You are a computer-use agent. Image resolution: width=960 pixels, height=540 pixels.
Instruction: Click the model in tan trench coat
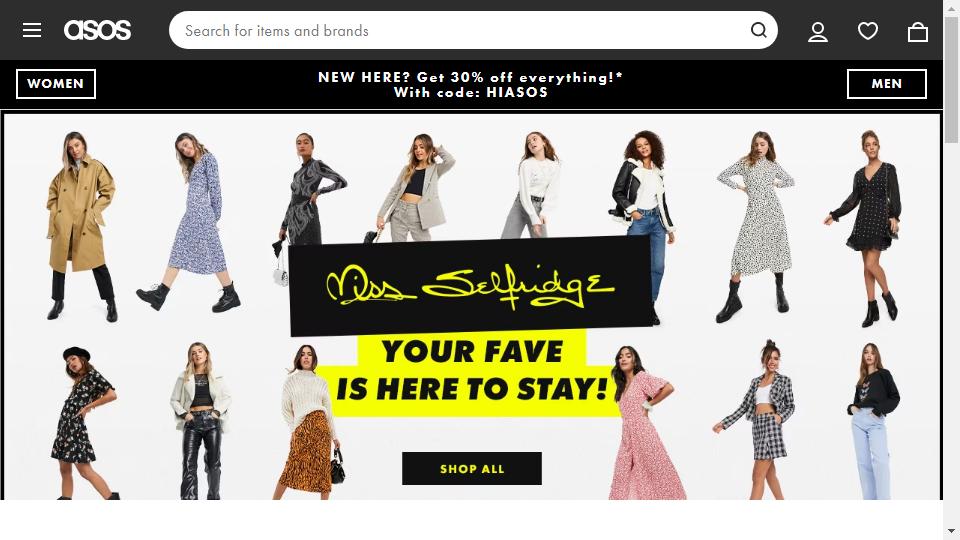click(x=80, y=226)
